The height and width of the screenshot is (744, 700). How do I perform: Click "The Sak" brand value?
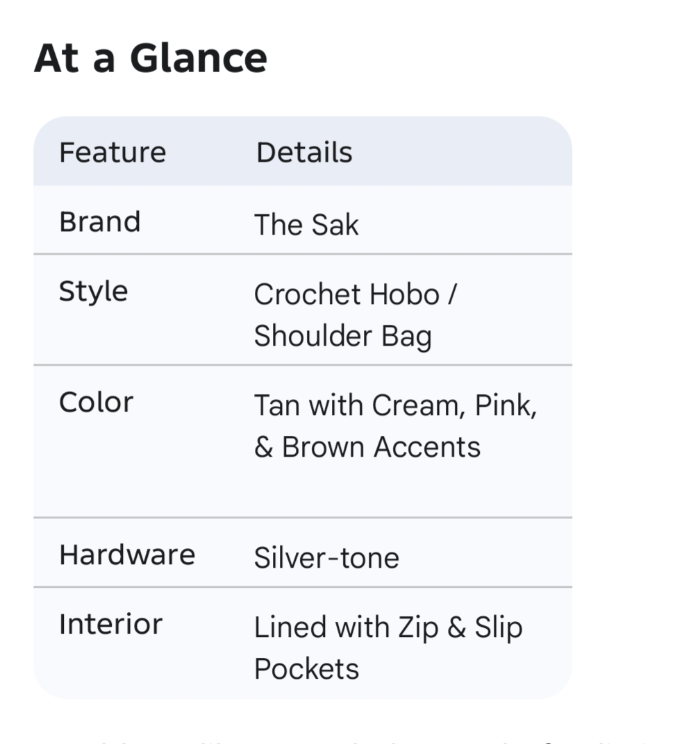pos(306,225)
